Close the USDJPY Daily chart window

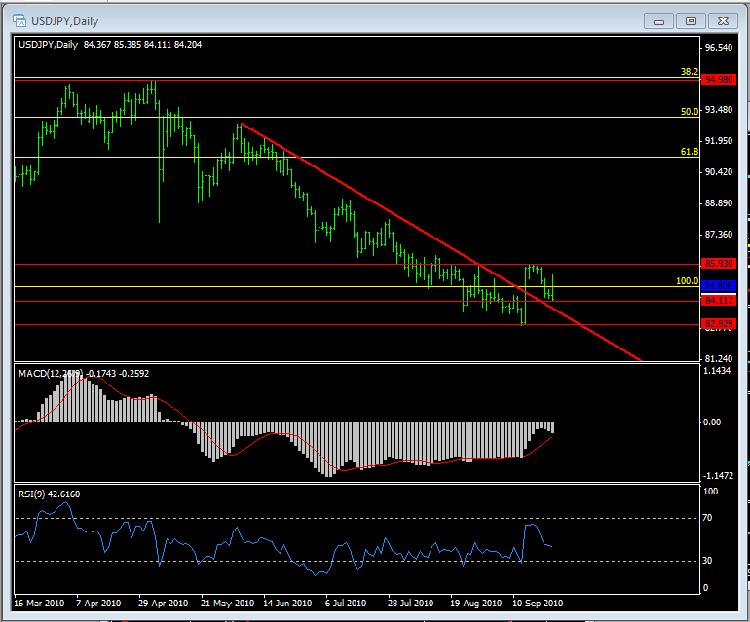click(719, 19)
